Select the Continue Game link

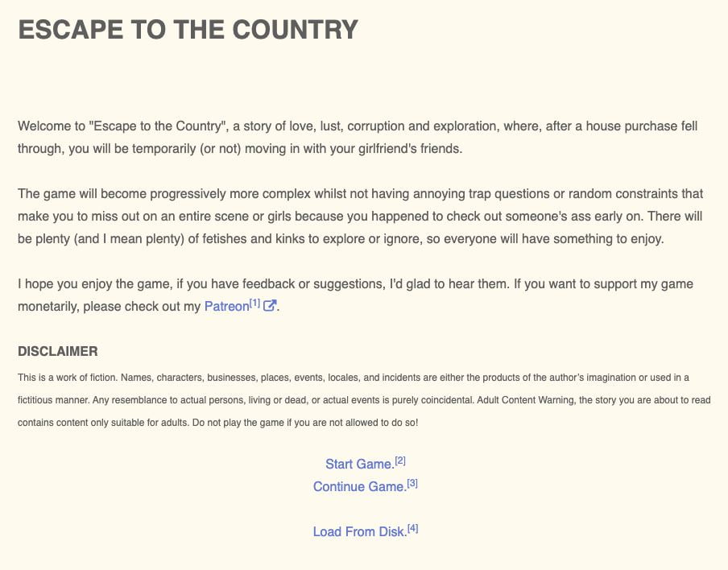click(x=358, y=487)
